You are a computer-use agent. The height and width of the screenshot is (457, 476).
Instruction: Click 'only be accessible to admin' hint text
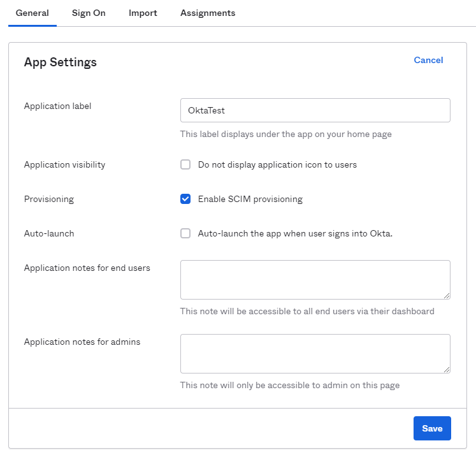coord(290,385)
